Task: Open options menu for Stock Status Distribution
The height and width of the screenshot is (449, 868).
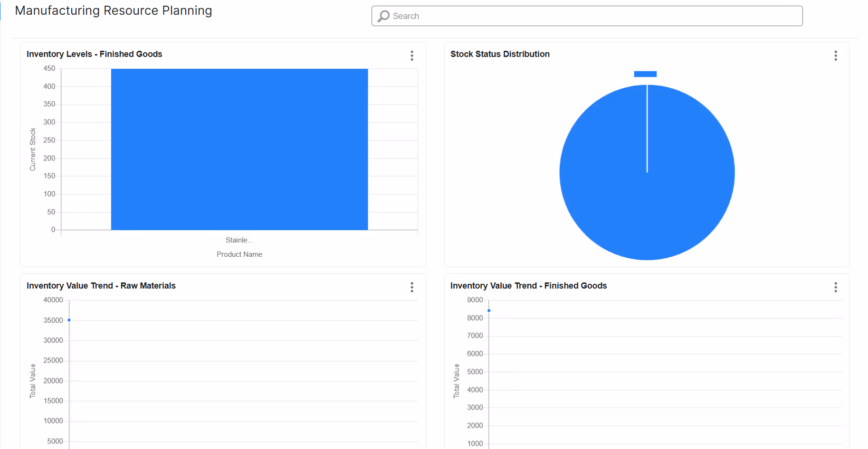Action: point(836,56)
